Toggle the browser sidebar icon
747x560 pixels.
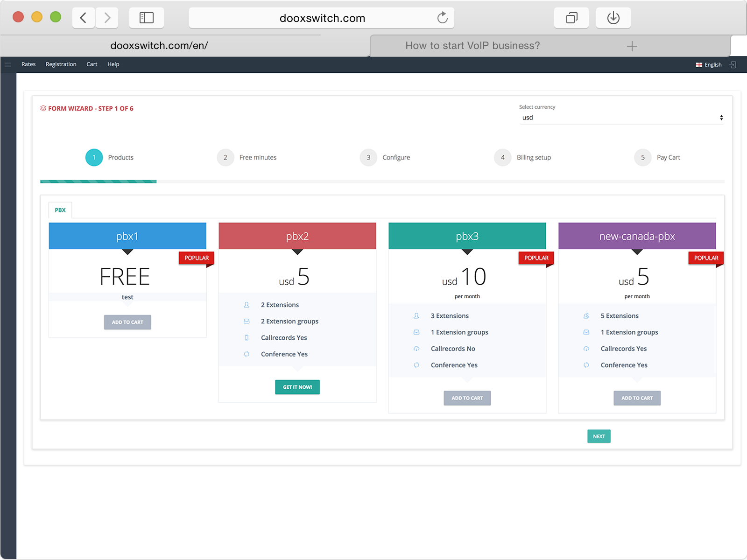(146, 18)
